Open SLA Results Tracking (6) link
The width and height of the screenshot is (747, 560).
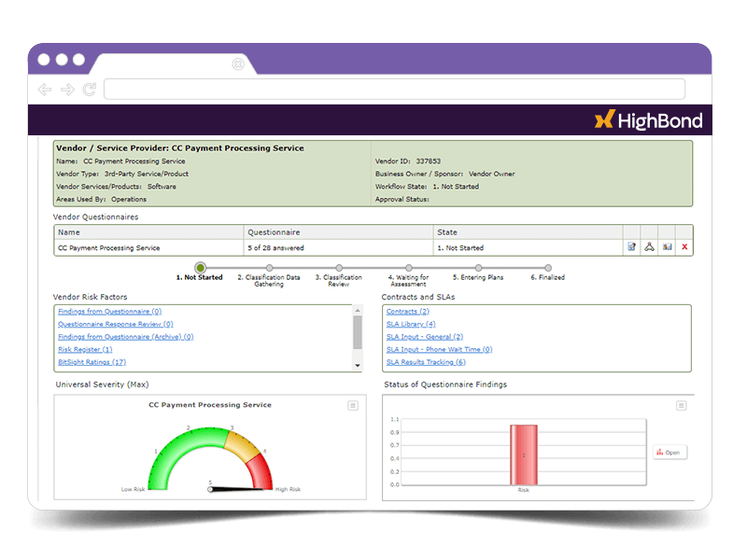tap(426, 362)
